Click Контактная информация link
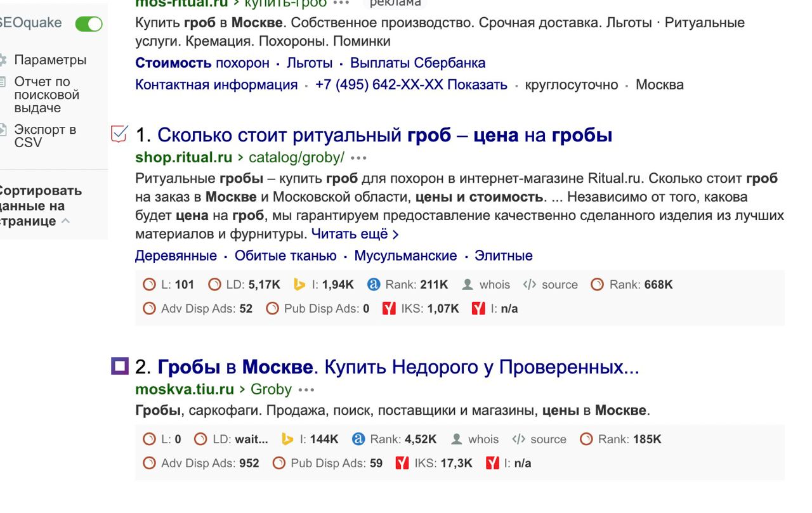 216,85
